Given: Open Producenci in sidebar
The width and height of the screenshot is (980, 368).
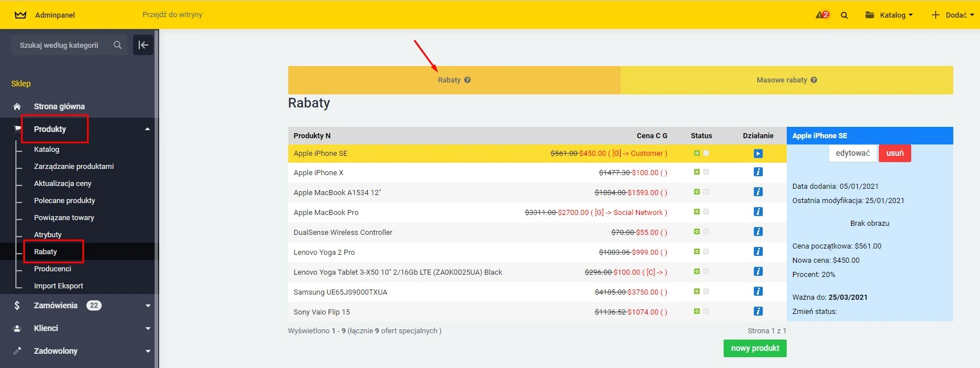Looking at the screenshot, I should point(53,268).
